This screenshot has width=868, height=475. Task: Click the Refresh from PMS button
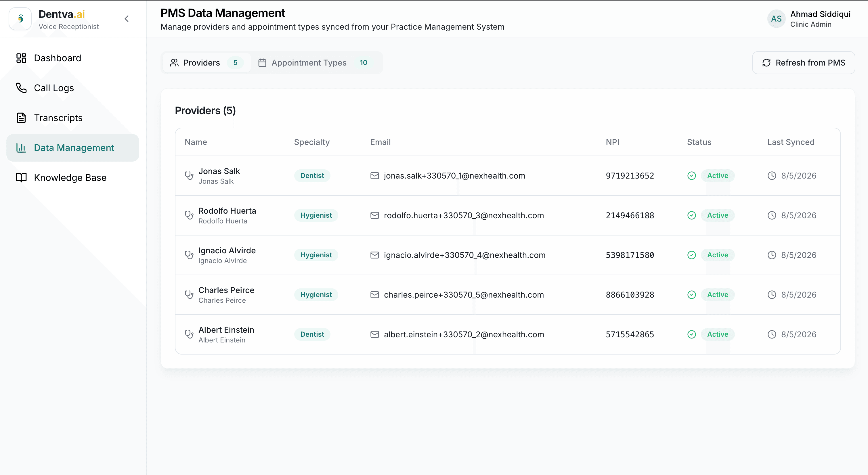[803, 63]
